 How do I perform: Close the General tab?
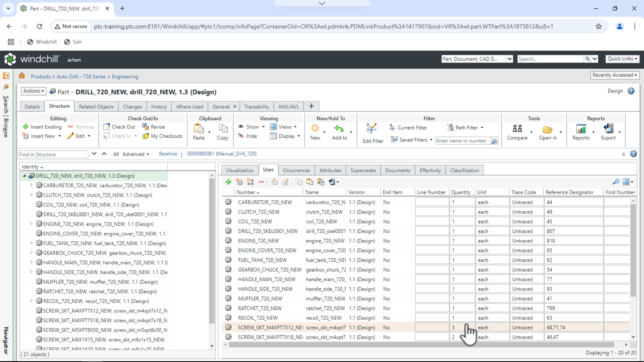click(235, 107)
